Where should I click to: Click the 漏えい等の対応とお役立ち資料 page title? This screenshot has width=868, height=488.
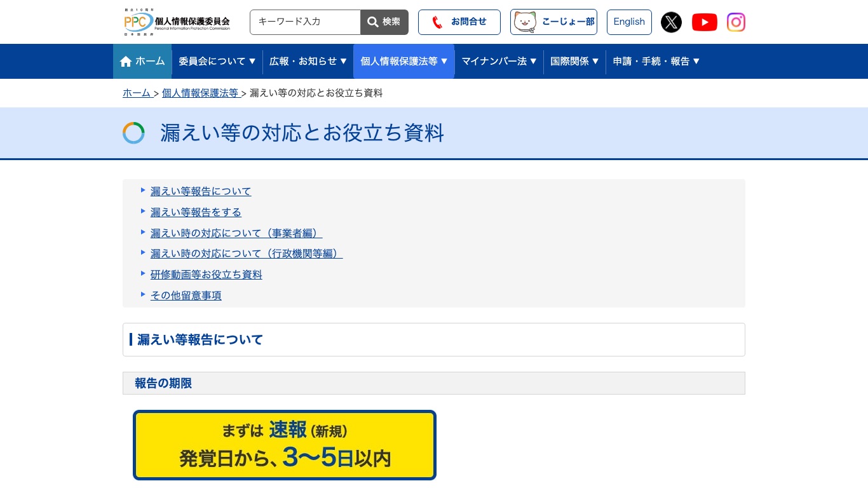[x=302, y=133]
